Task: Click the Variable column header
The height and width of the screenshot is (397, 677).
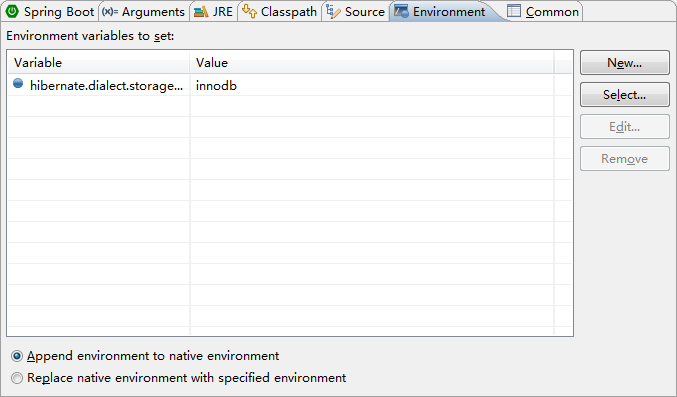Action: [x=98, y=63]
